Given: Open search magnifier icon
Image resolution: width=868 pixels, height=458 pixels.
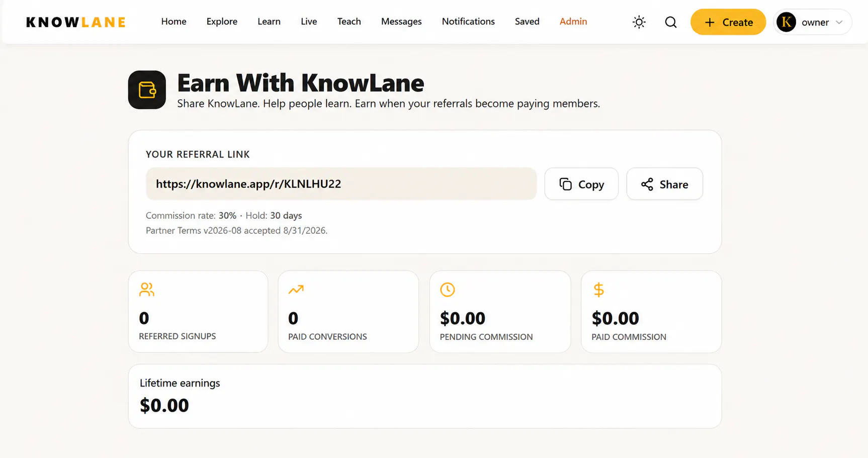Looking at the screenshot, I should tap(671, 22).
